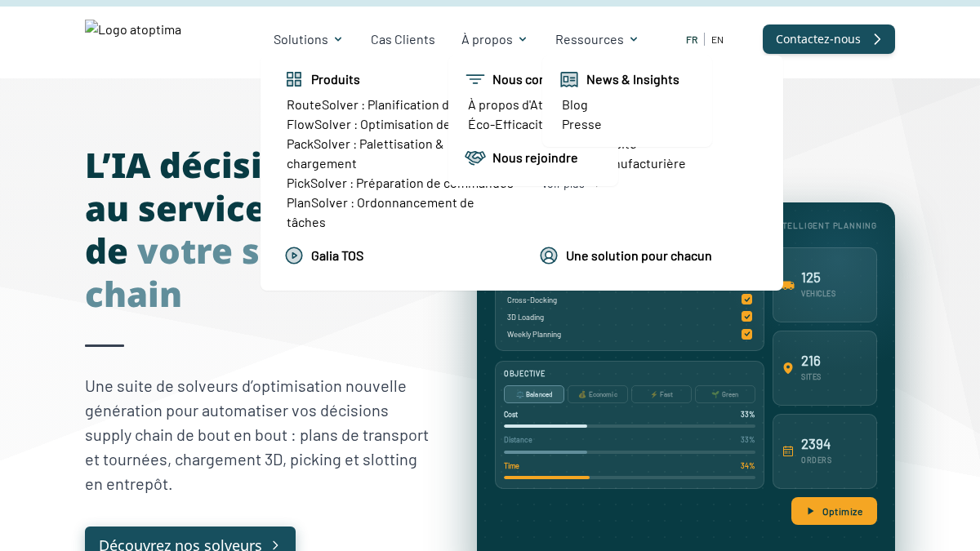The height and width of the screenshot is (551, 980).
Task: Select the Economic objective option
Action: click(x=598, y=394)
